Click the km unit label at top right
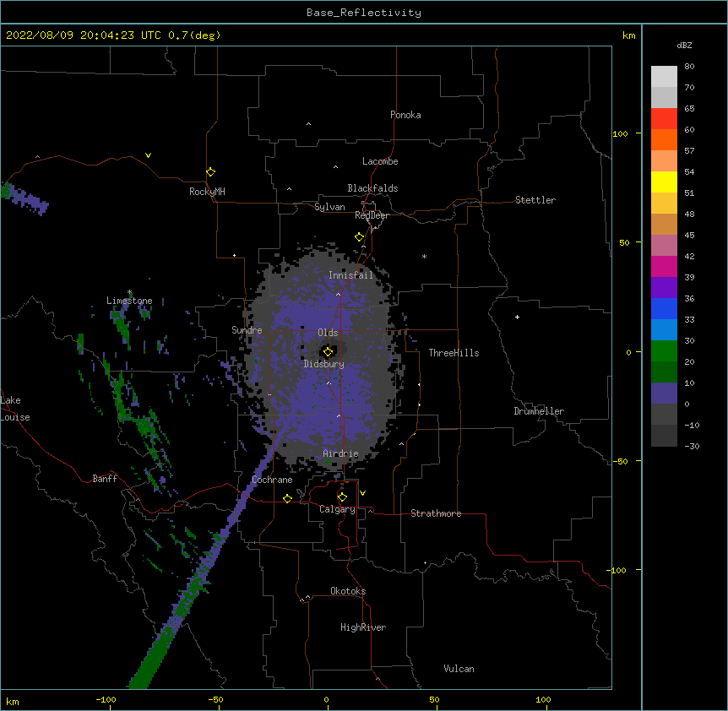The width and height of the screenshot is (728, 711). [x=628, y=35]
